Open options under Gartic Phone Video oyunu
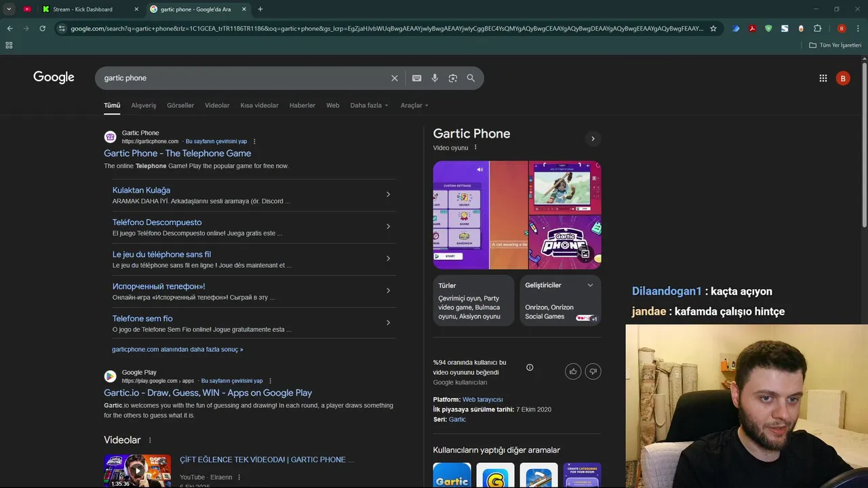 click(475, 147)
